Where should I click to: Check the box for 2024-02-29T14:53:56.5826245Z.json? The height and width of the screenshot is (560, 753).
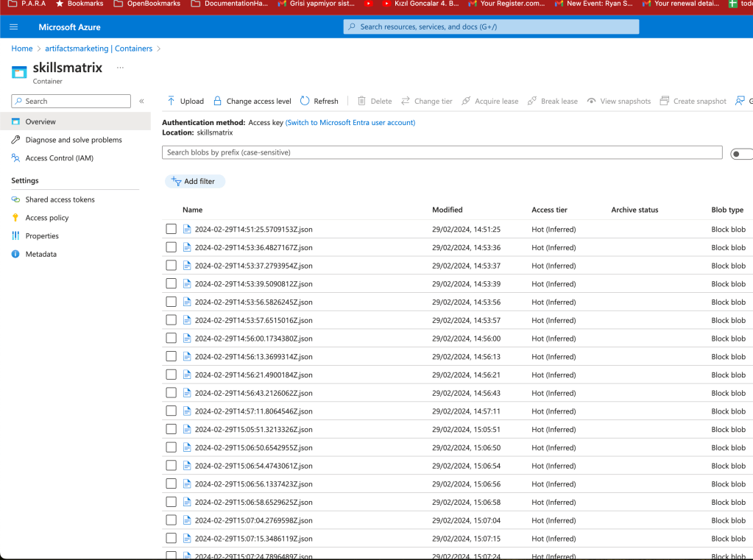pos(171,302)
